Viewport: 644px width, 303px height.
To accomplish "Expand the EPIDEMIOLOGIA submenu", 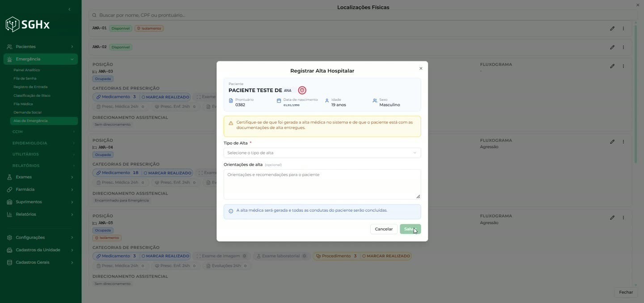I will tap(44, 143).
